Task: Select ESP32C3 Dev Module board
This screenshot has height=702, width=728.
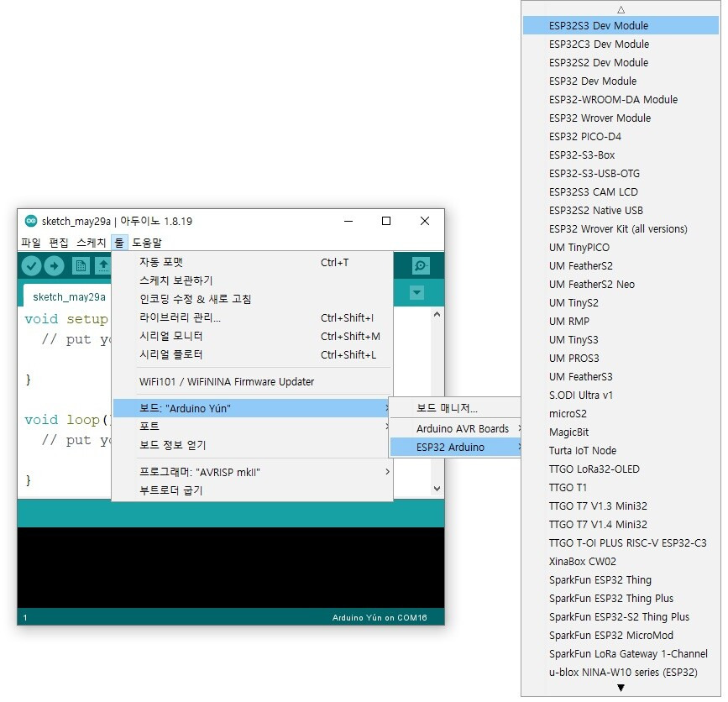Action: (621, 45)
